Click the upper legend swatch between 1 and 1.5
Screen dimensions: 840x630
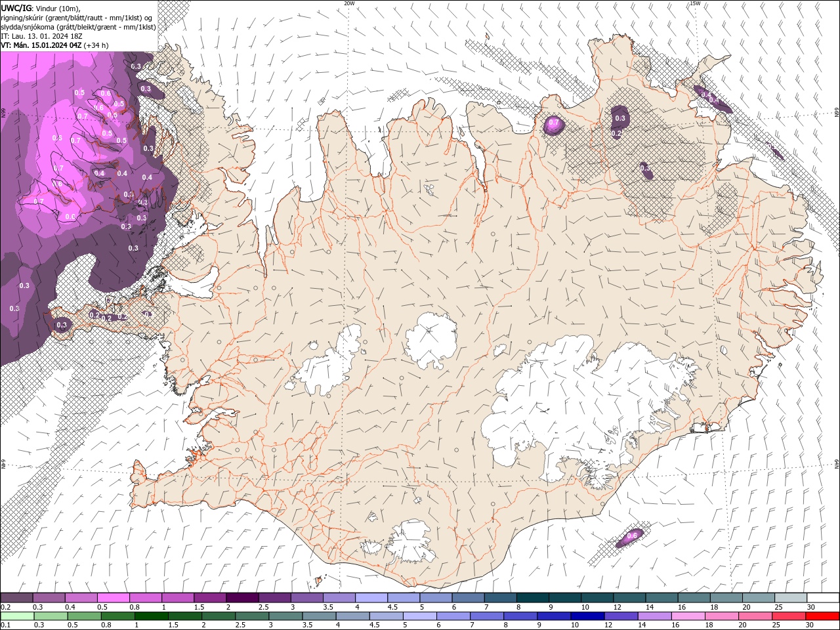coord(177,598)
